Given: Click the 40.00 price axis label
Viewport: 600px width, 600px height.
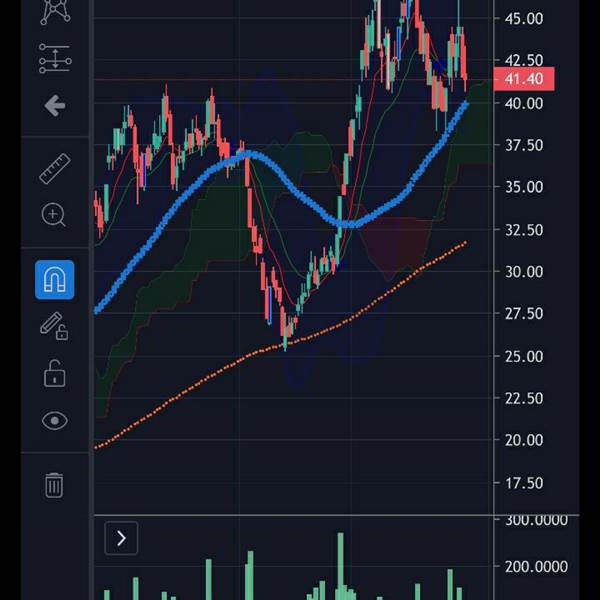Looking at the screenshot, I should click(x=523, y=103).
